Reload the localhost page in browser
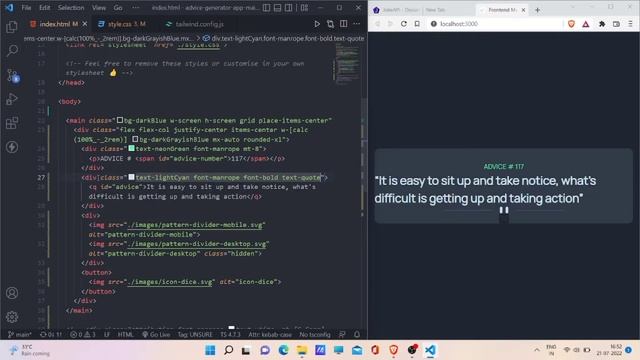Viewport: 640px width, 360px height. coord(404,24)
